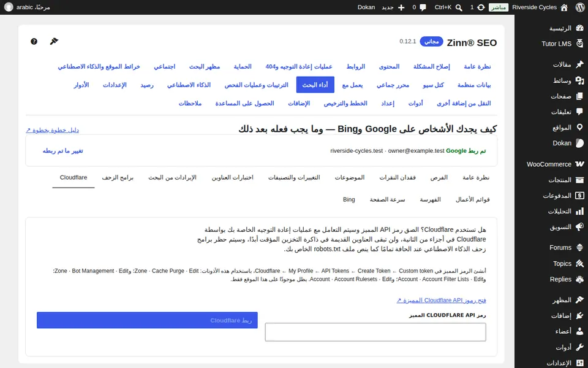Viewport: 588px width, 368px height.
Task: Click the tools wrench icon أدوات in sidebar
Action: pos(580,347)
